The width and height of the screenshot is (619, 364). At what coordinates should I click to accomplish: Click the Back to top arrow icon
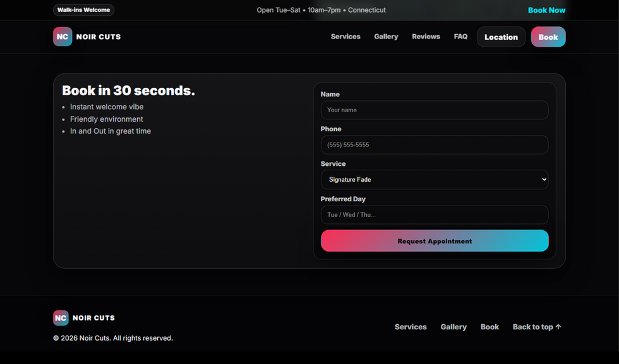pos(559,327)
